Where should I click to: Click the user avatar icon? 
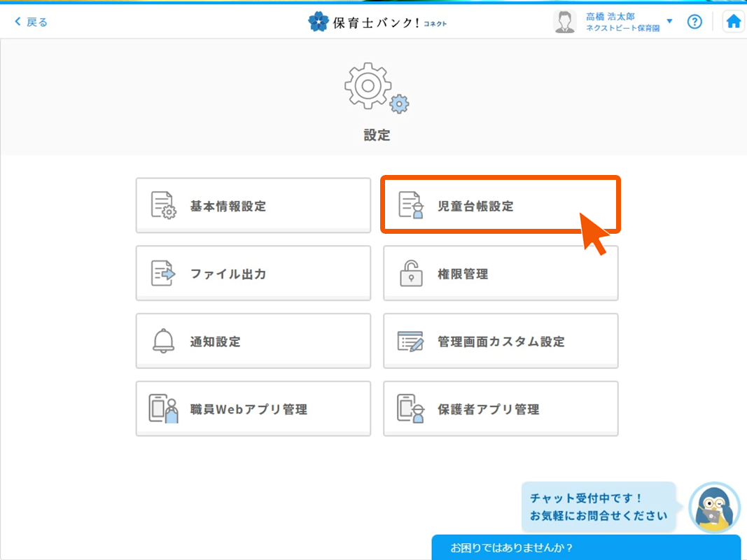tap(564, 22)
